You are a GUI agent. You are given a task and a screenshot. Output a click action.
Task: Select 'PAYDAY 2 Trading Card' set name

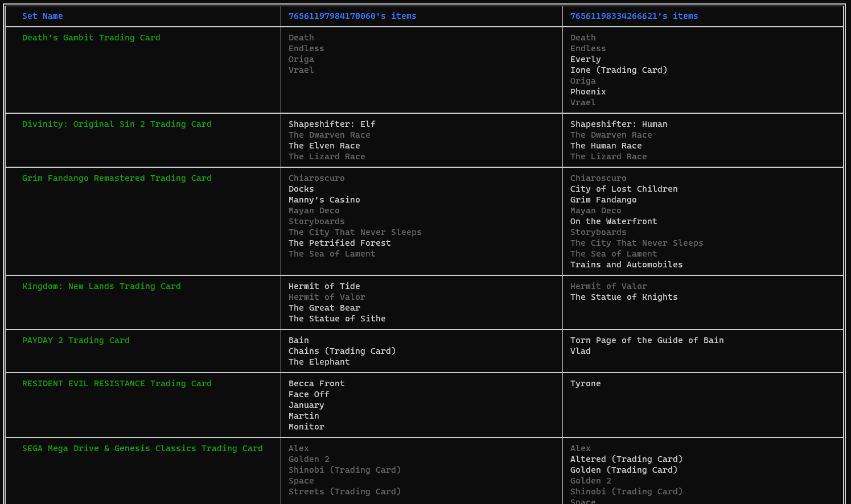pyautogui.click(x=76, y=340)
